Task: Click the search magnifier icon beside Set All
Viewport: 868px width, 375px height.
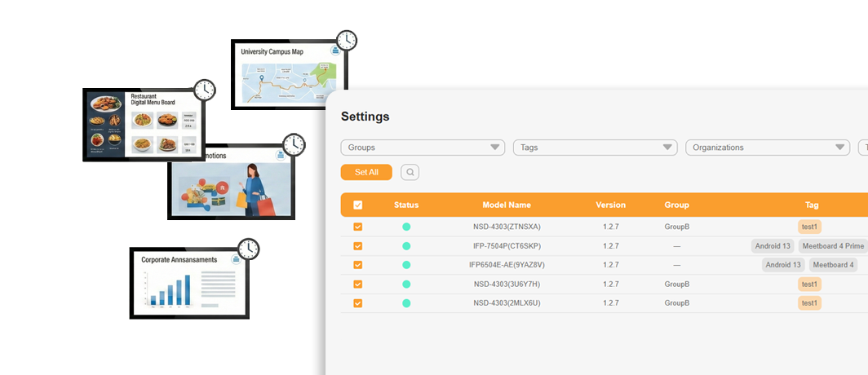Action: click(410, 172)
